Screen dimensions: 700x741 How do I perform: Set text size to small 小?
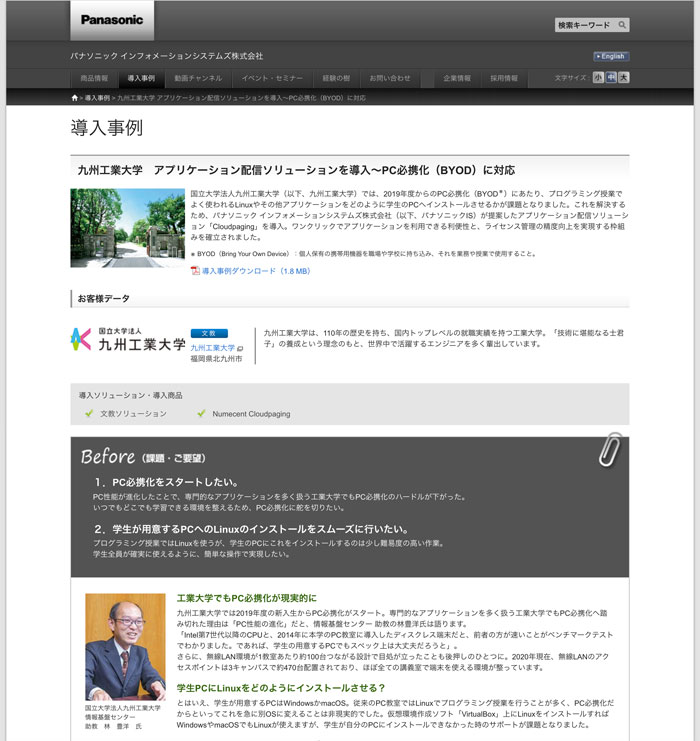(x=598, y=78)
